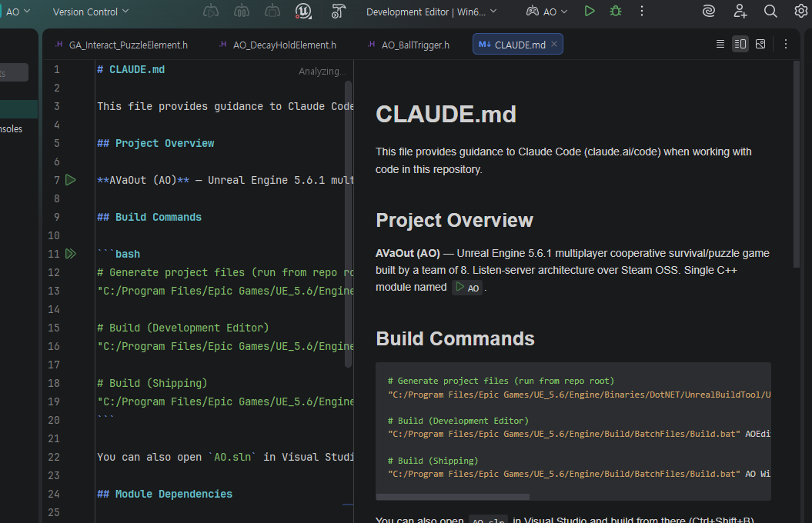Open Search Everywhere magnifier
This screenshot has height=523, width=812.
[x=770, y=11]
